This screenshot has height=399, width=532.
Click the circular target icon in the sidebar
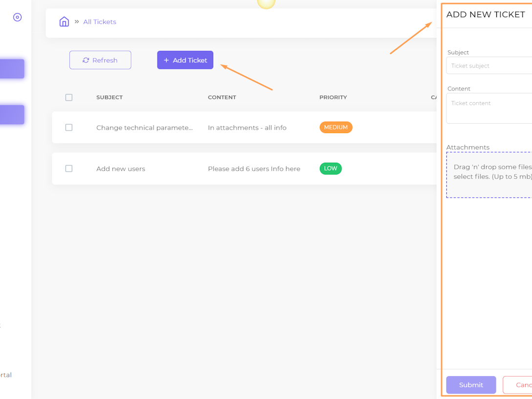pos(18,17)
